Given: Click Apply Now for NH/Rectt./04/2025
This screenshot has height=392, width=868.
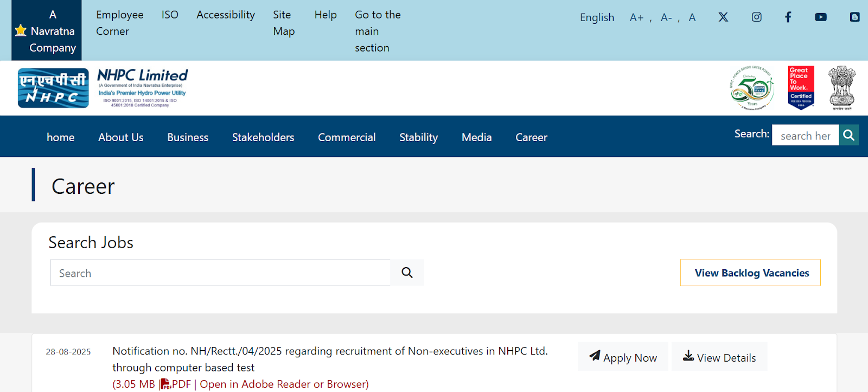Looking at the screenshot, I should tap(623, 357).
